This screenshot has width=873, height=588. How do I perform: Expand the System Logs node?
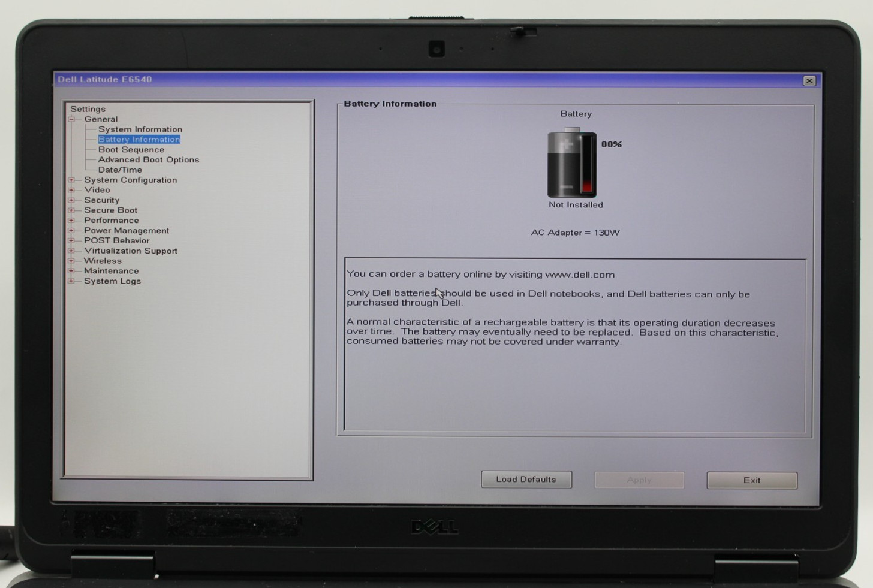[71, 281]
